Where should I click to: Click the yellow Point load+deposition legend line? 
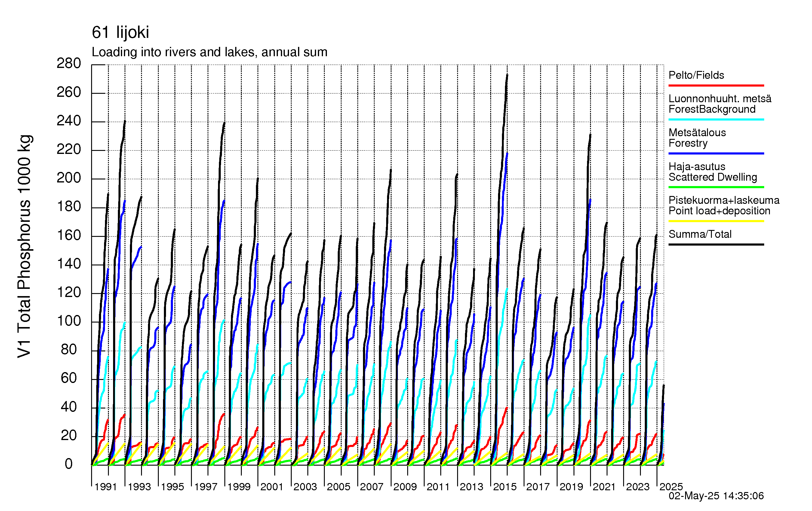coord(716,221)
